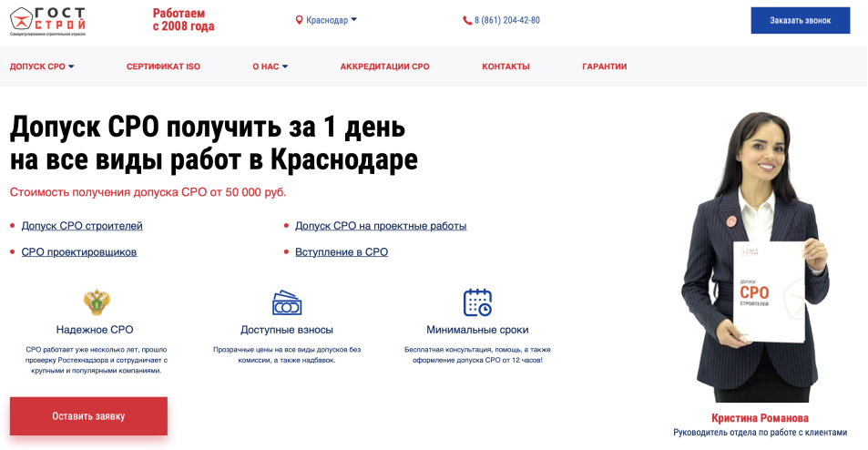This screenshot has height=450, width=868.
Task: Click the Кристина Романова photo
Action: 757,255
